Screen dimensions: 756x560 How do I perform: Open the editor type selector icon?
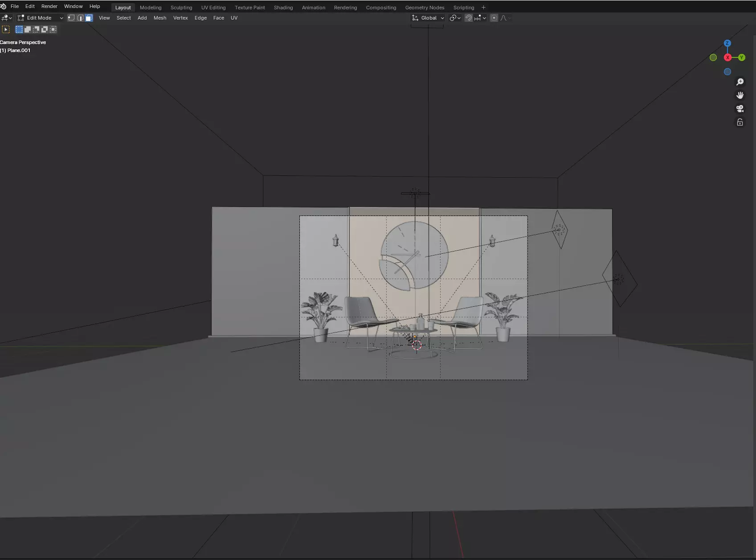tap(7, 18)
